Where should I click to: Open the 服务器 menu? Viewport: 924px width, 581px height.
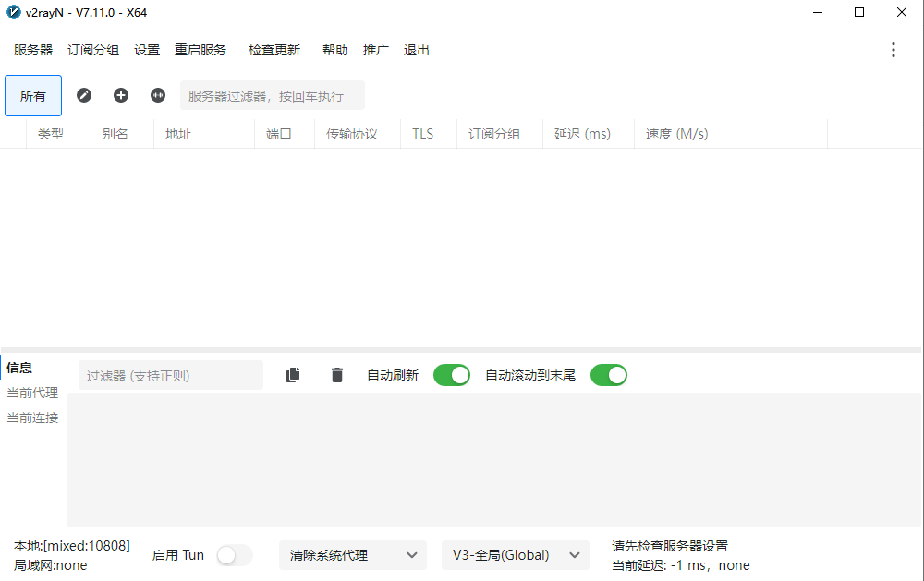(33, 50)
